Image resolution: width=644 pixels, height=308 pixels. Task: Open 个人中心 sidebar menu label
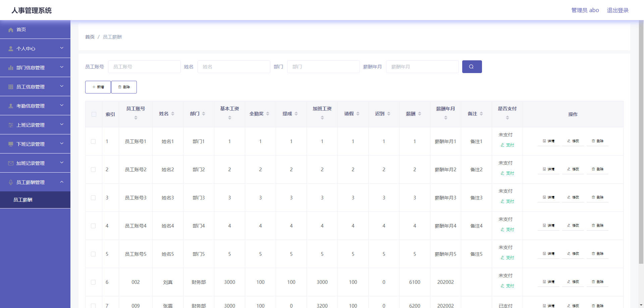click(x=26, y=49)
